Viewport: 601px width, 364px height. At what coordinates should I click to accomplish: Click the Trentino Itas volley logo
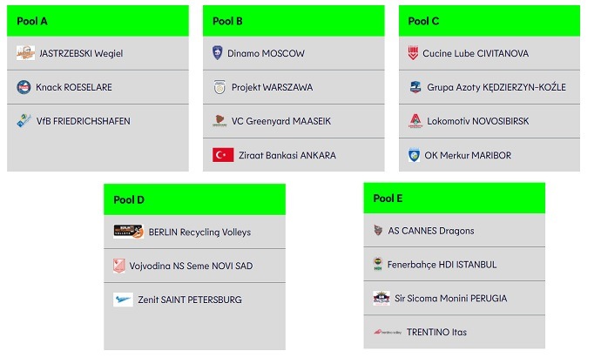coord(388,332)
